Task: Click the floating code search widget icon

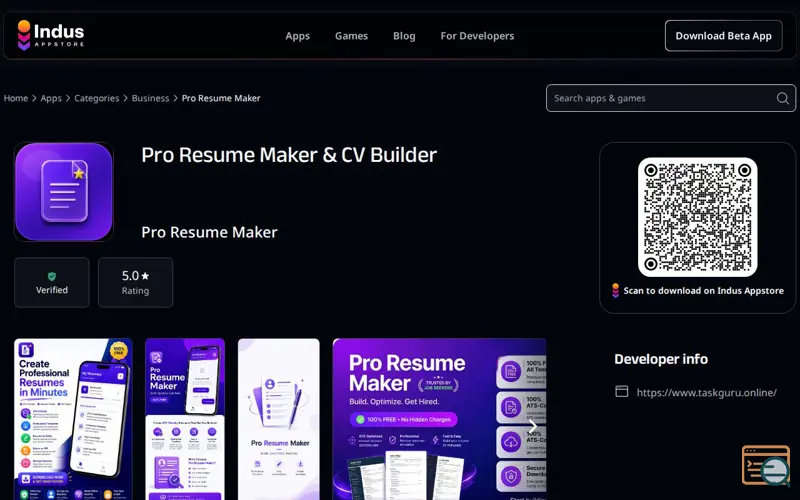Action: coord(766,465)
